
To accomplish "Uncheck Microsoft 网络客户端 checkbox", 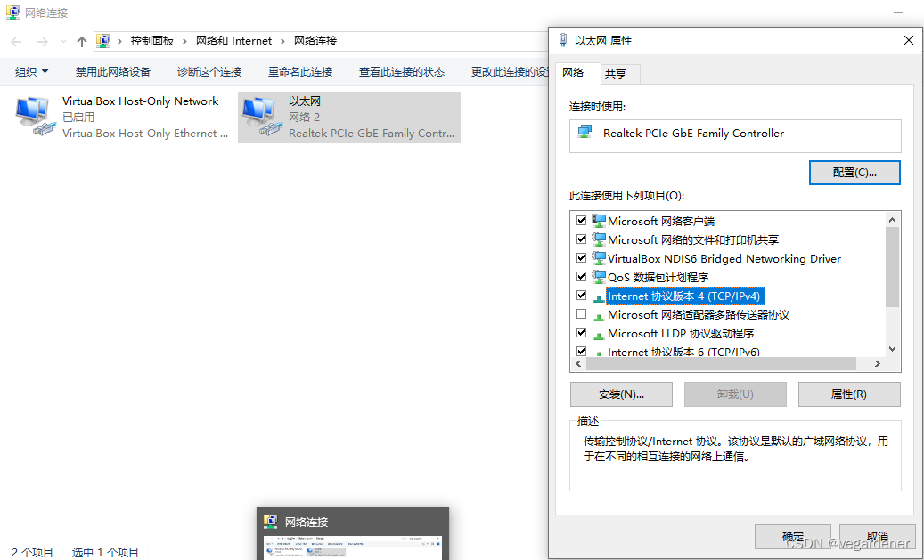I will tap(581, 220).
